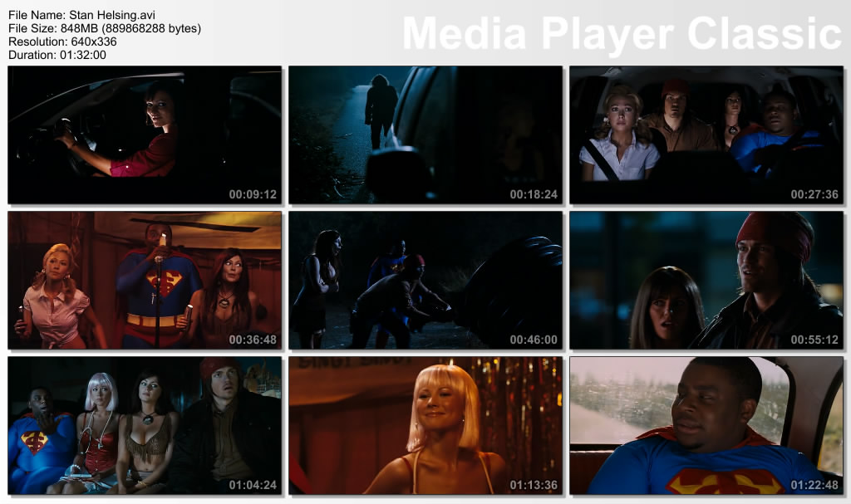The height and width of the screenshot is (504, 851).
Task: Select the 01:13:36 timestamp overlay
Action: (x=534, y=485)
